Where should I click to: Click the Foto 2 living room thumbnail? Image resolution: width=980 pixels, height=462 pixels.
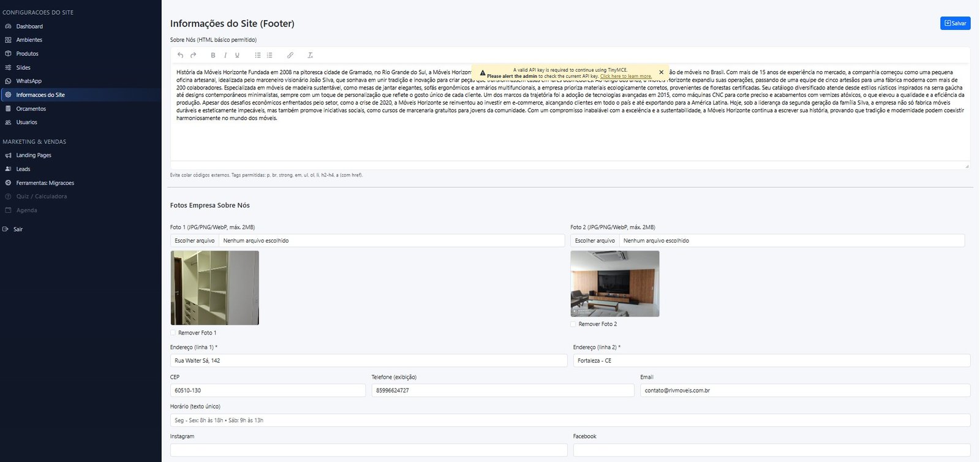[614, 284]
